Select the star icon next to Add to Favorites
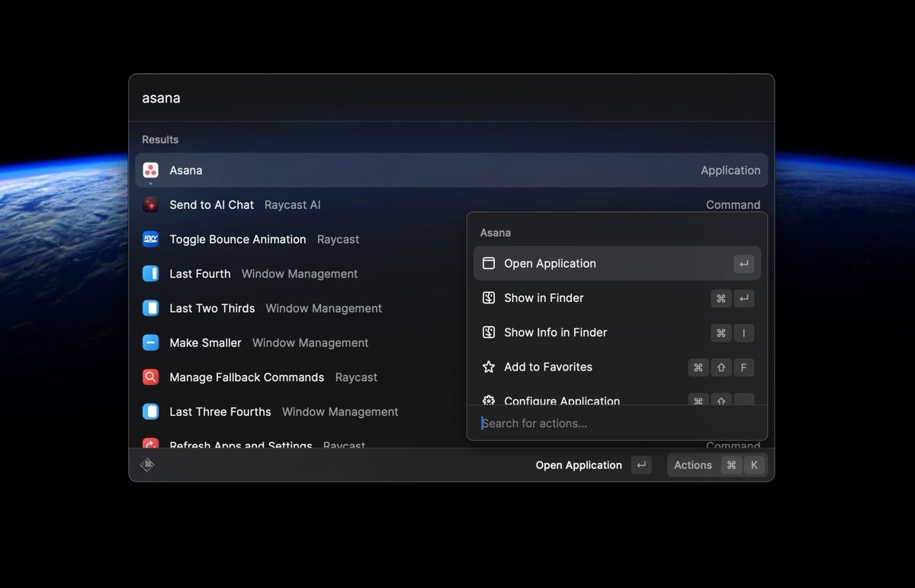 [x=488, y=367]
